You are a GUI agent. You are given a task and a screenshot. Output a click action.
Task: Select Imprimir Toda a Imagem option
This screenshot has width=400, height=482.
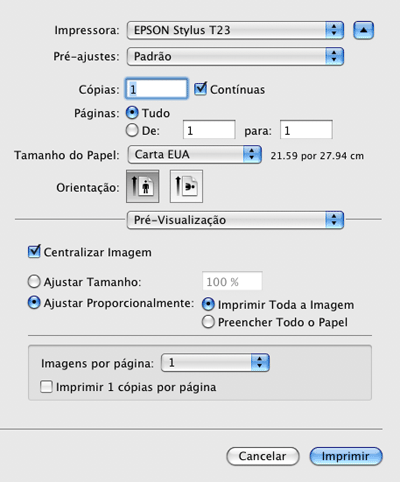(208, 304)
